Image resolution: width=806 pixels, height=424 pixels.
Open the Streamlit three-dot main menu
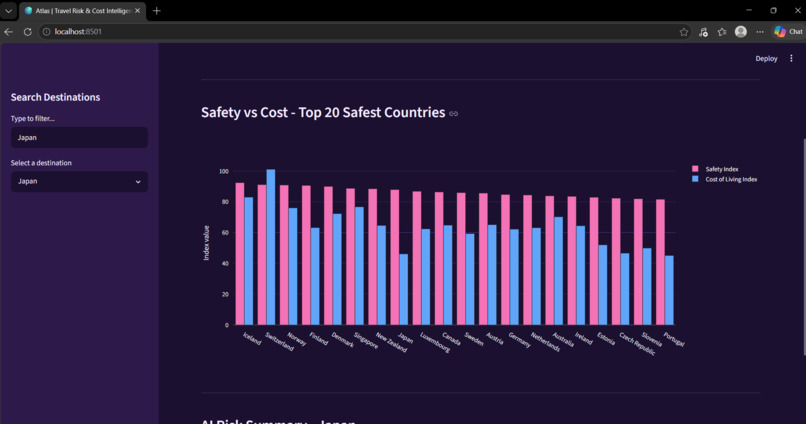791,59
